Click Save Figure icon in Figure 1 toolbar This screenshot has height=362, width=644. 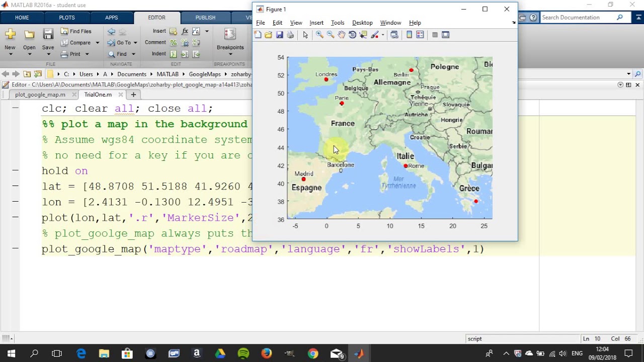(280, 35)
